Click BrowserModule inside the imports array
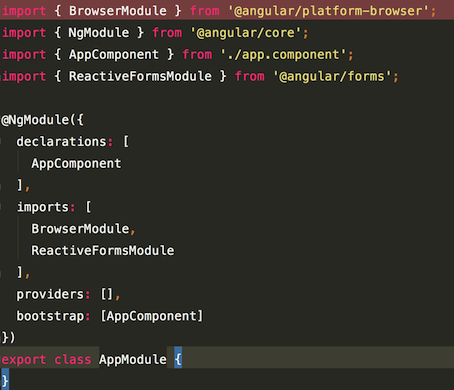 coord(80,229)
